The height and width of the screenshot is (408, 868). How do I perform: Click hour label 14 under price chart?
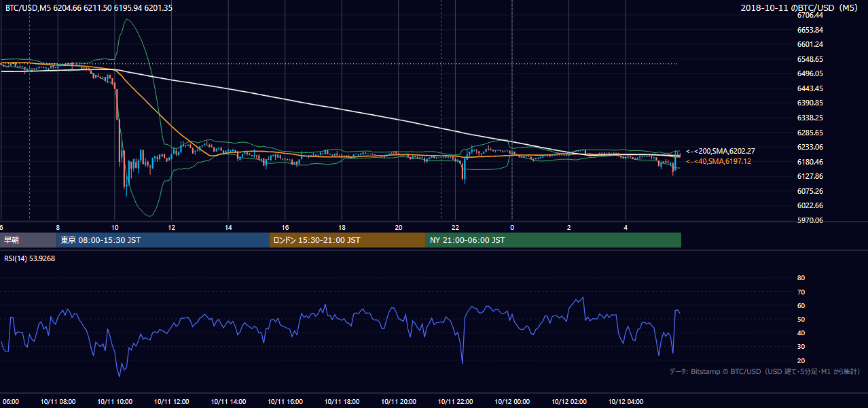coord(228,227)
